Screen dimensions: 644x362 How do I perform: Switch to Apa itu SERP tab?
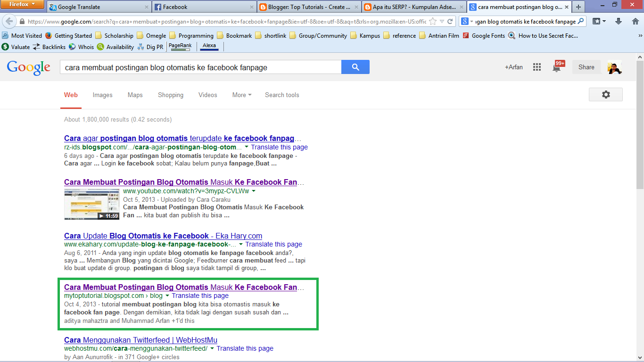414,7
